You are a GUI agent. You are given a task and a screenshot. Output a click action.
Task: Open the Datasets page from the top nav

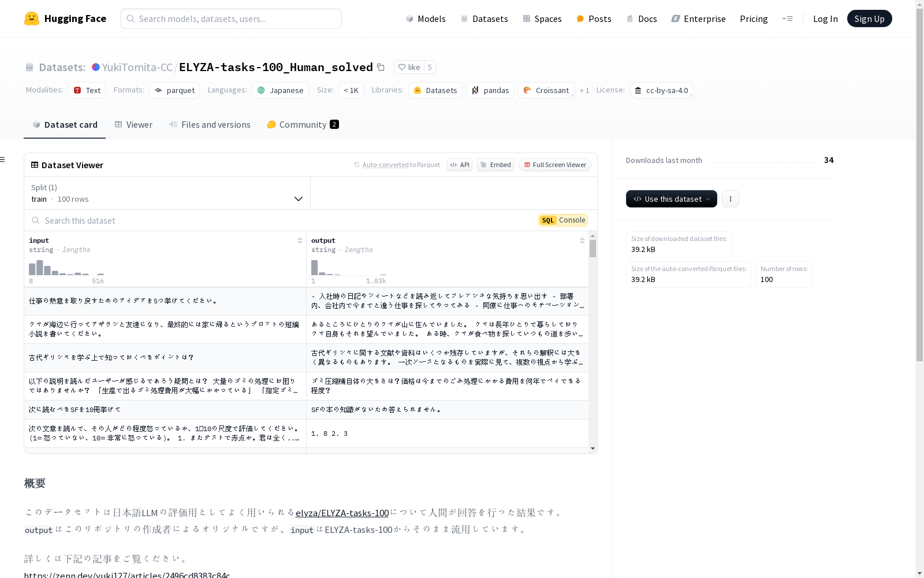point(484,18)
